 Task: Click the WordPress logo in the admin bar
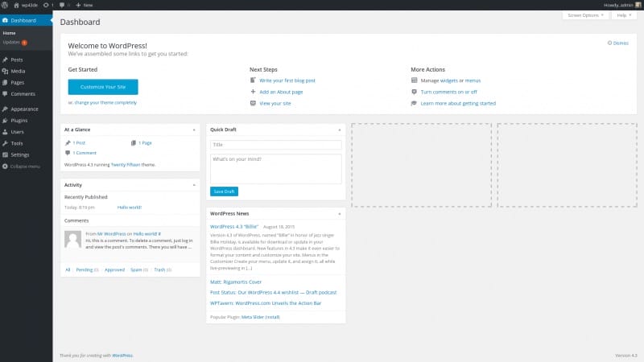tap(6, 5)
